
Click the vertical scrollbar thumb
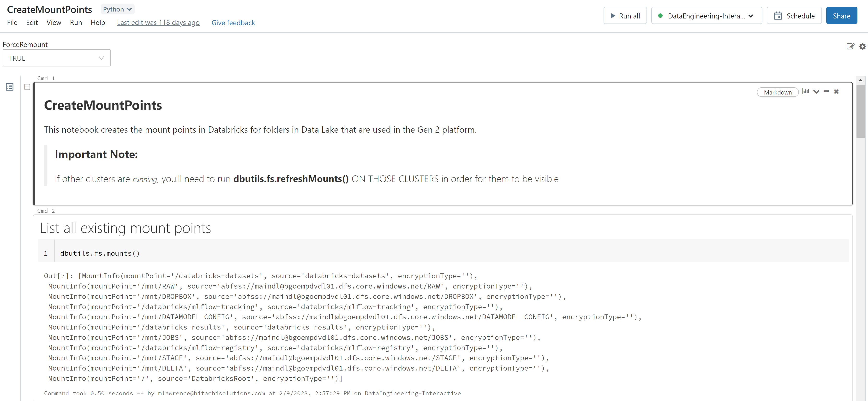pyautogui.click(x=860, y=112)
